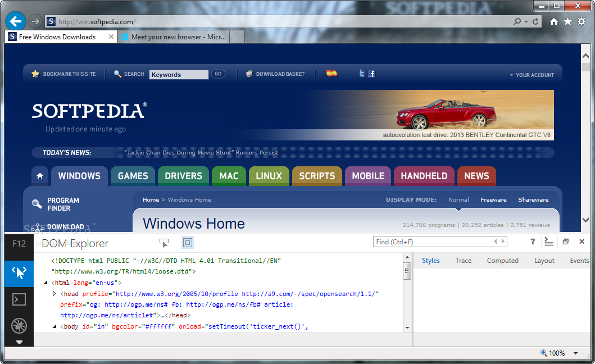Image resolution: width=595 pixels, height=364 pixels.
Task: Select the GAMES category tab
Action: [133, 176]
